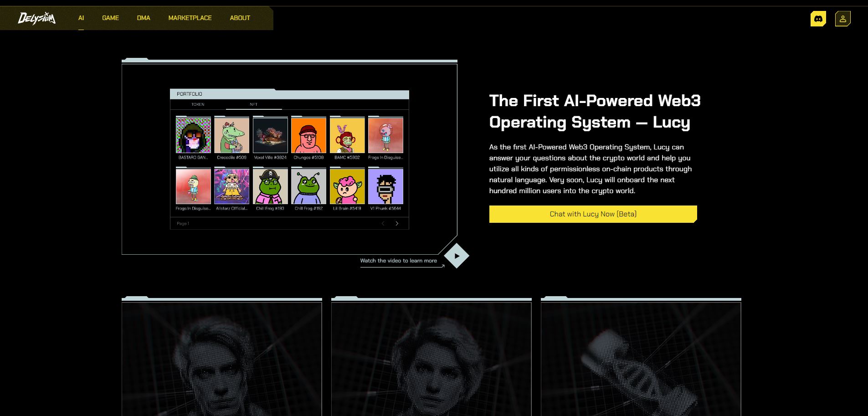This screenshot has height=416, width=868.
Task: Select the V1 Phunk #5644 NFT thumbnail
Action: (386, 186)
